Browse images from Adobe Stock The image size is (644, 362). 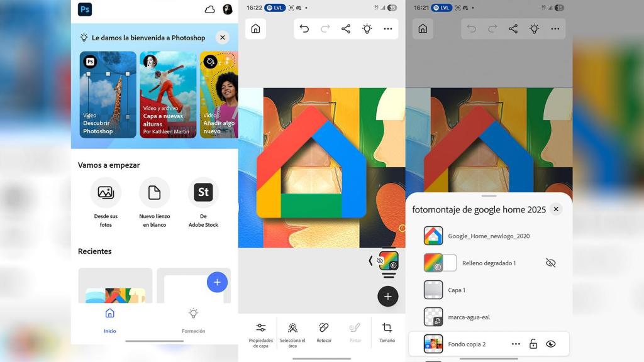(x=203, y=192)
